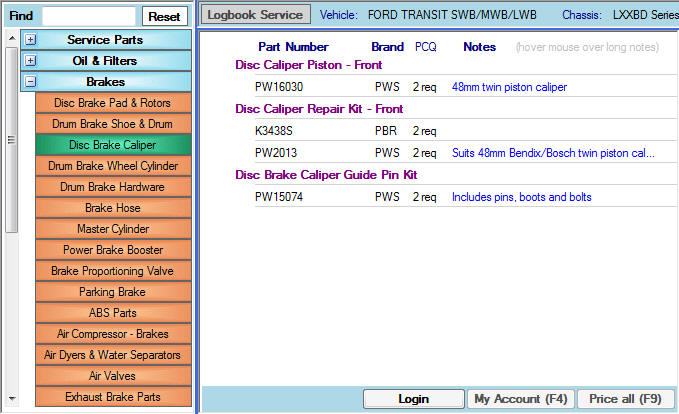Screen dimensions: 679x414
Task: Expand the Service Parts section
Action: (x=31, y=40)
